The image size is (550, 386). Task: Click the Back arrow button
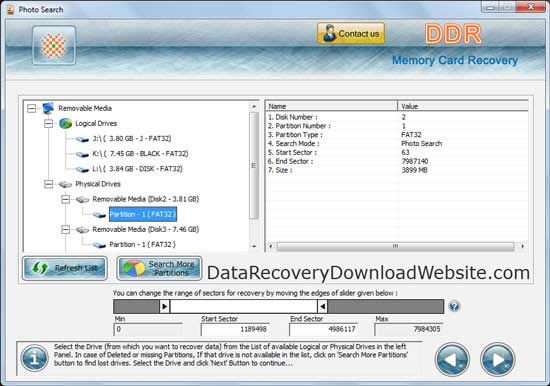point(452,360)
